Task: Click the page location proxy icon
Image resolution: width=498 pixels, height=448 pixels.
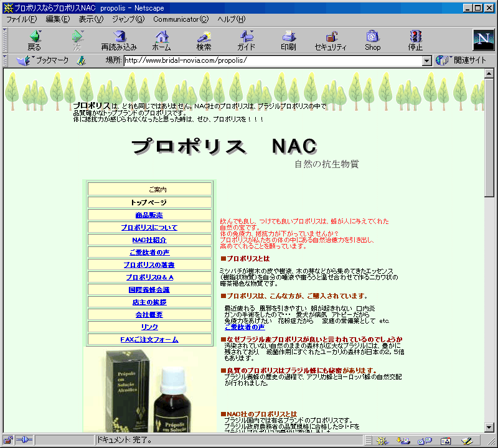Action: 82,60
